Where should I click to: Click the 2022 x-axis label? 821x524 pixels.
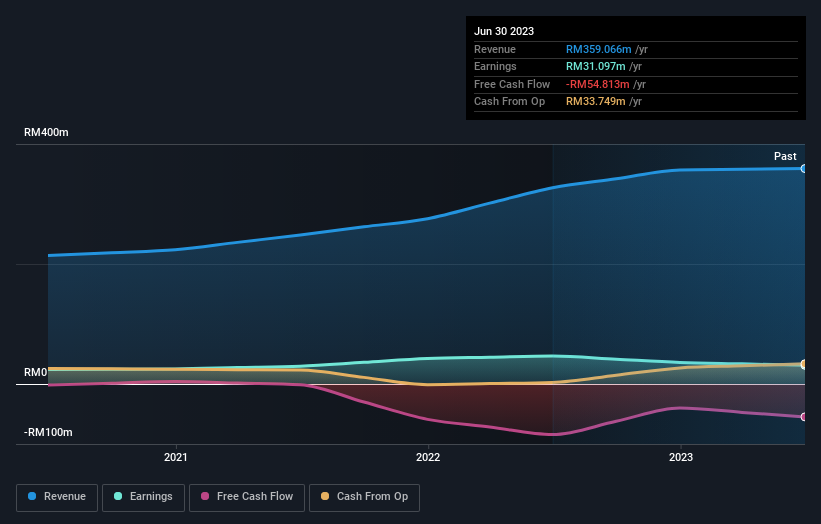click(x=428, y=457)
